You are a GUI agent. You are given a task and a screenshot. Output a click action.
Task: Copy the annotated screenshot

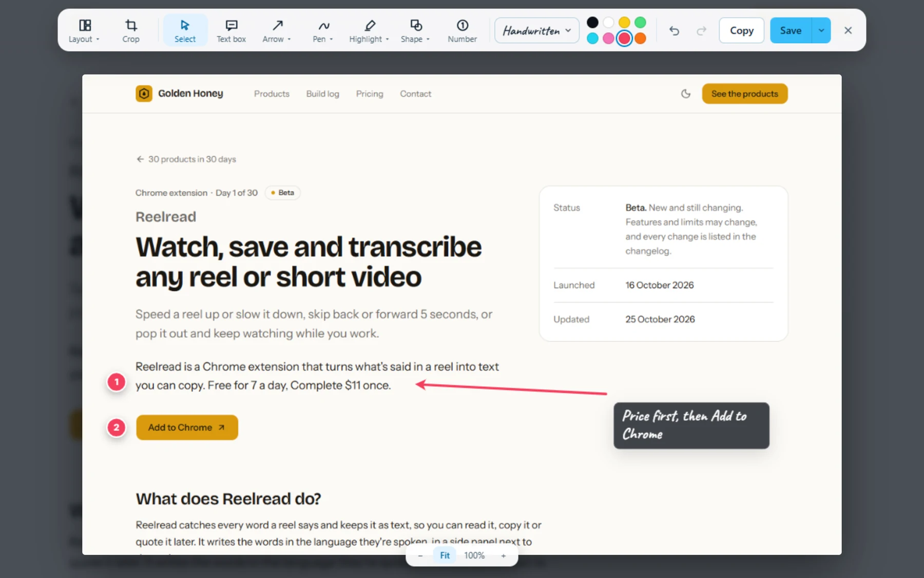click(x=741, y=30)
